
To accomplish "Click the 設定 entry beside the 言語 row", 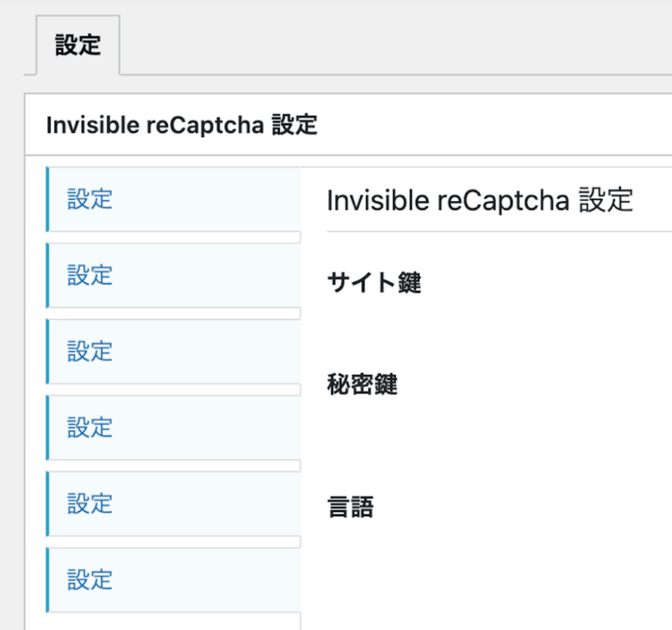I will (x=88, y=502).
